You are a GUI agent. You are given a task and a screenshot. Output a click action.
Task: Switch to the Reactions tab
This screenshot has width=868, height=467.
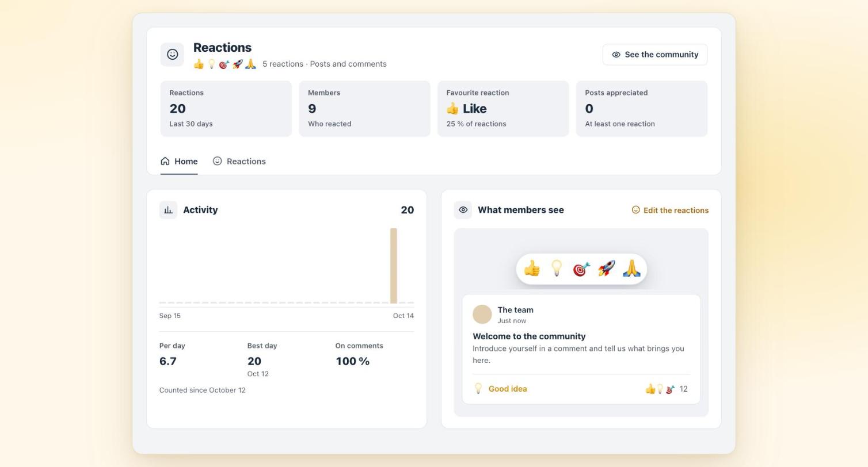tap(239, 162)
